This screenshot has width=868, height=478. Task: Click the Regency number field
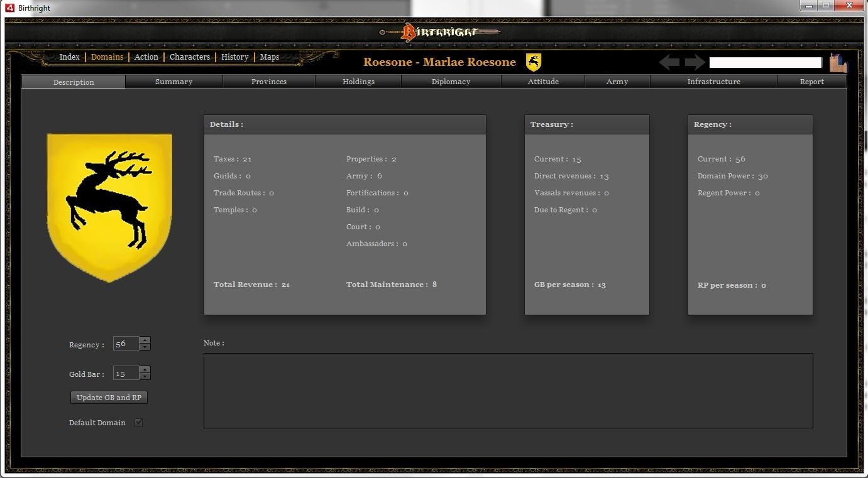[x=126, y=344]
